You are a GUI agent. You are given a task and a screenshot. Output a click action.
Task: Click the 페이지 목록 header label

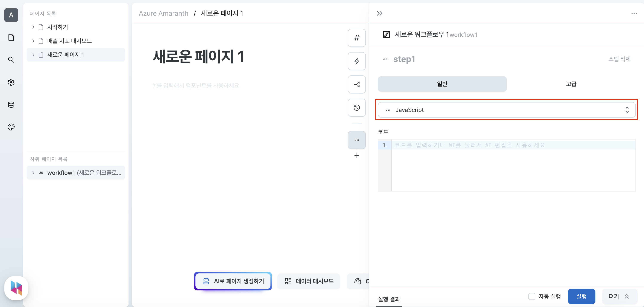pos(43,14)
